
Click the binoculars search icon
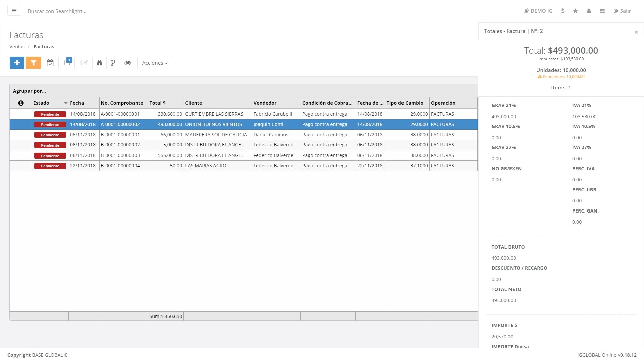click(x=99, y=63)
